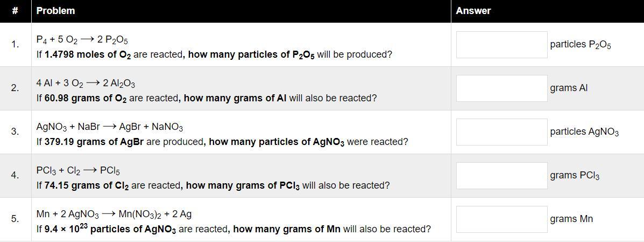Image resolution: width=644 pixels, height=242 pixels.
Task: Click the 9.4 × 10^23 particles question
Action: click(x=233, y=229)
